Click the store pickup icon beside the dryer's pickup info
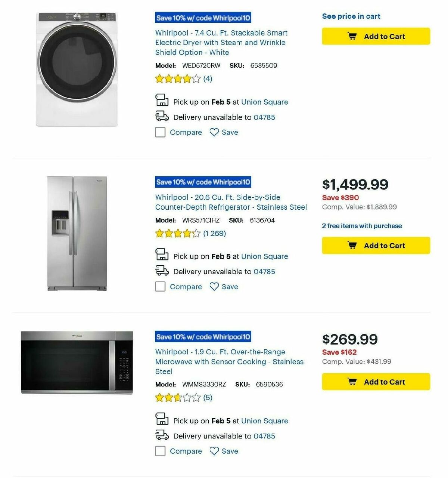Screen dimensions: 448x478 [161, 100]
